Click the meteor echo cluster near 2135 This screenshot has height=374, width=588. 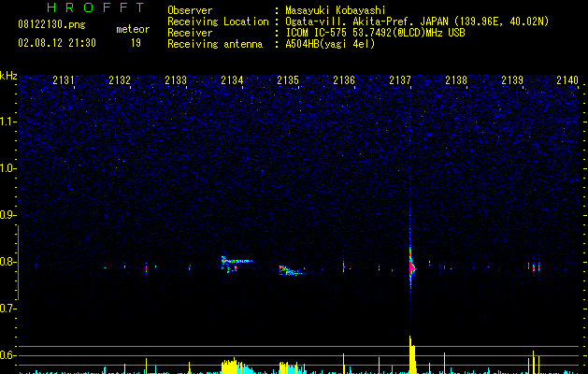click(x=292, y=270)
